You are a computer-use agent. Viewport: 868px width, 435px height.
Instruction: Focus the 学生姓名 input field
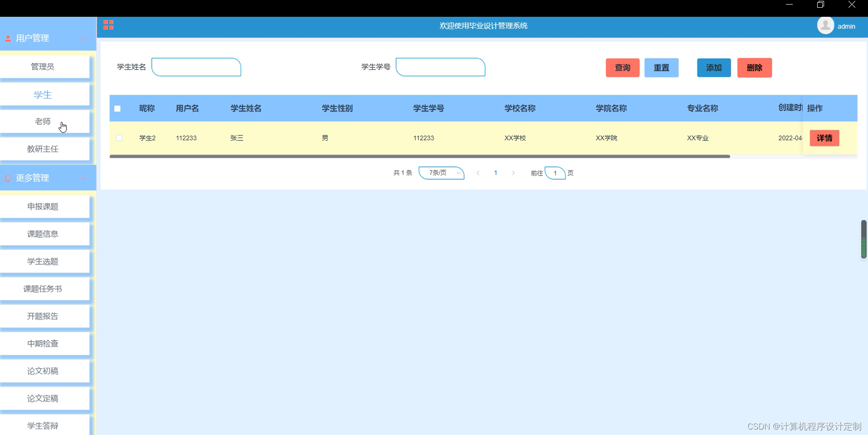tap(196, 67)
